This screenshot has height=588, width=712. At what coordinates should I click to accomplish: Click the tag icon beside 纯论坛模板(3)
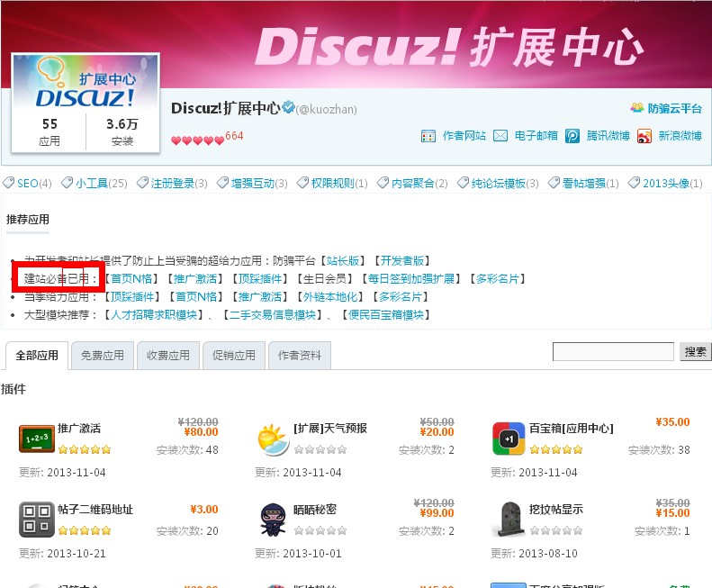click(463, 183)
